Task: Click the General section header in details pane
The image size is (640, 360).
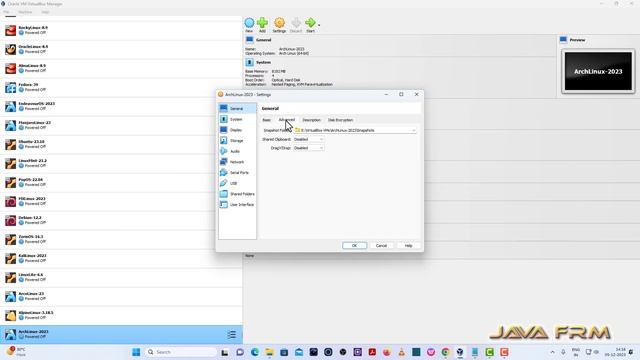Action: tap(263, 40)
